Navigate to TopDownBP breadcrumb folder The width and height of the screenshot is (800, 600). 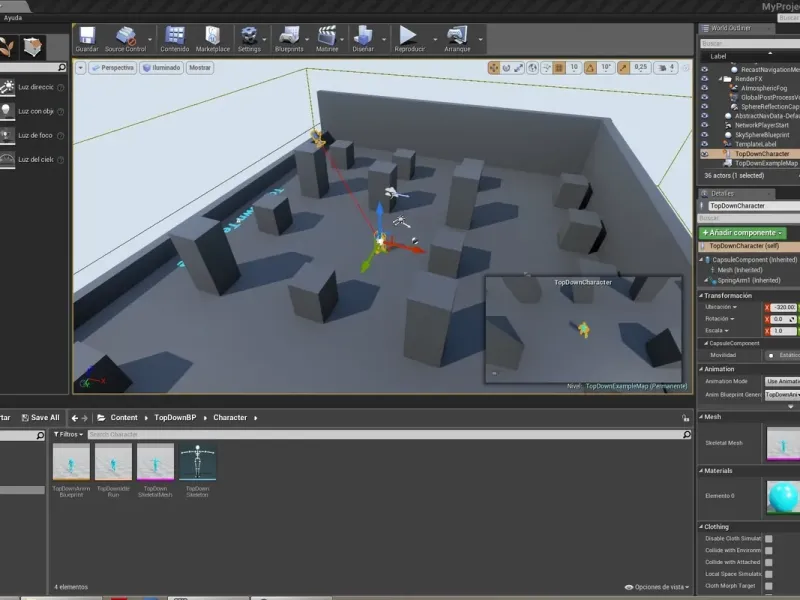click(x=175, y=418)
